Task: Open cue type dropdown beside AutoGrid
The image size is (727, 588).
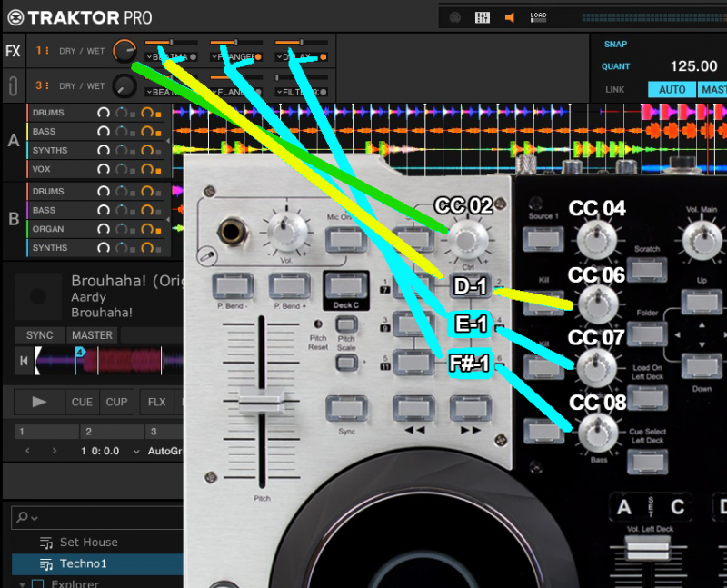Action: 136,451
